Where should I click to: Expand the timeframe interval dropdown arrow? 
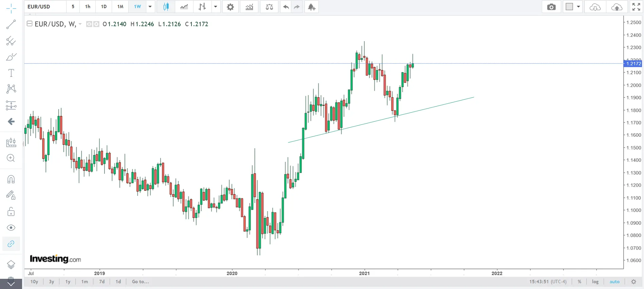pos(150,7)
